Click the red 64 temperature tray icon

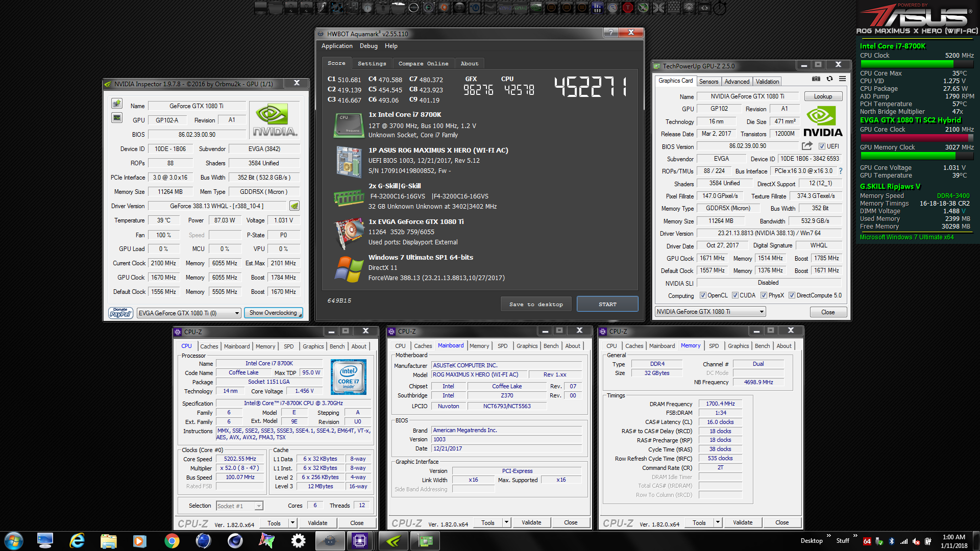867,541
